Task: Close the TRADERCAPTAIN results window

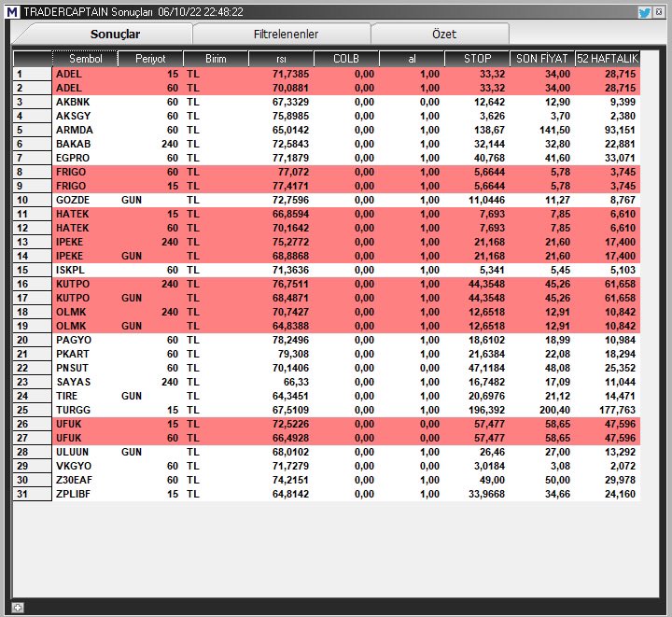Action: click(x=659, y=12)
